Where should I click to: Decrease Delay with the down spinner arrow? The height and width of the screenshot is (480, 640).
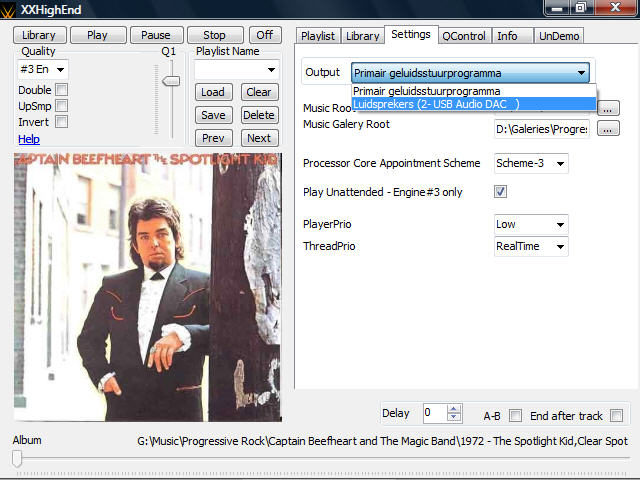pyautogui.click(x=454, y=418)
